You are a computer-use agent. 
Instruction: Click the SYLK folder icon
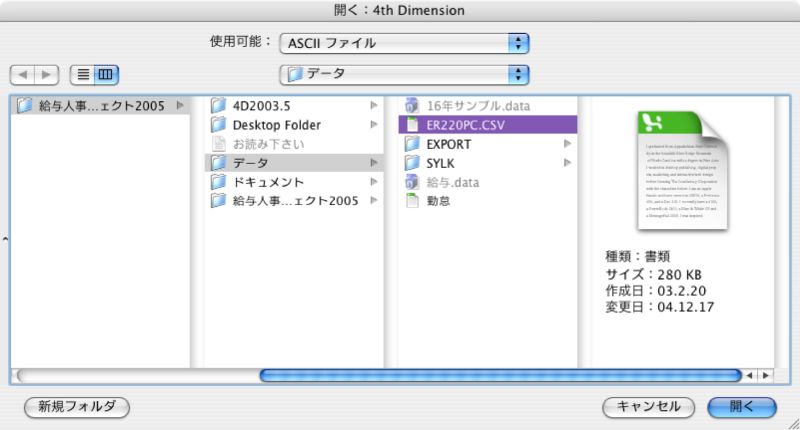pos(411,162)
